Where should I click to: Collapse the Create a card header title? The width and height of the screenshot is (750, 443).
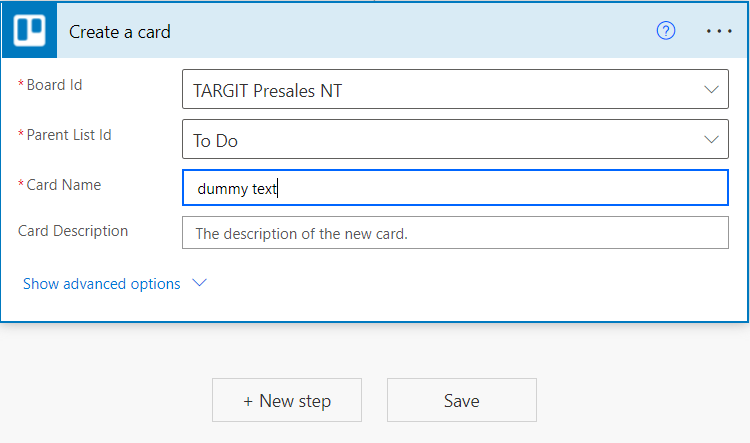pos(120,32)
